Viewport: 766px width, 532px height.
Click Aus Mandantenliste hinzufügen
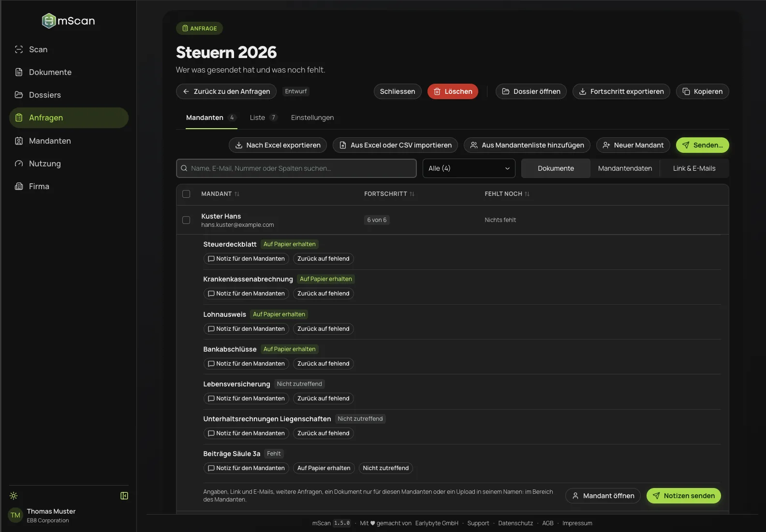527,145
